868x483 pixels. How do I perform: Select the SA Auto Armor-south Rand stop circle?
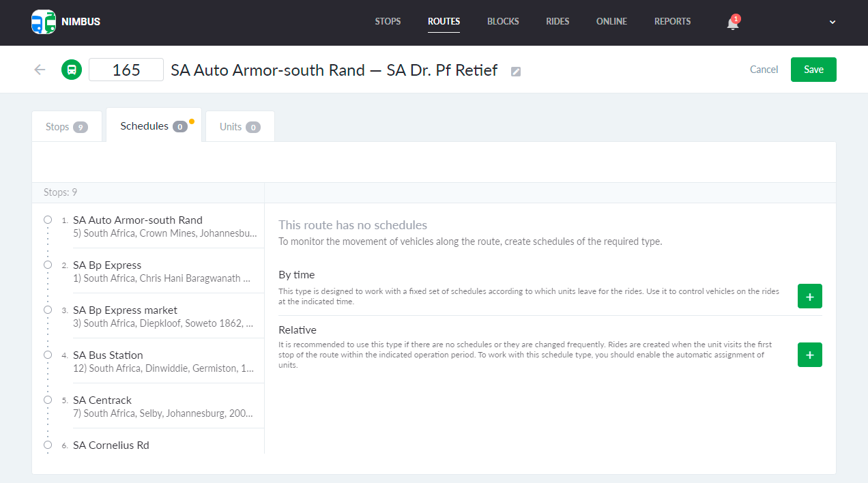[48, 220]
